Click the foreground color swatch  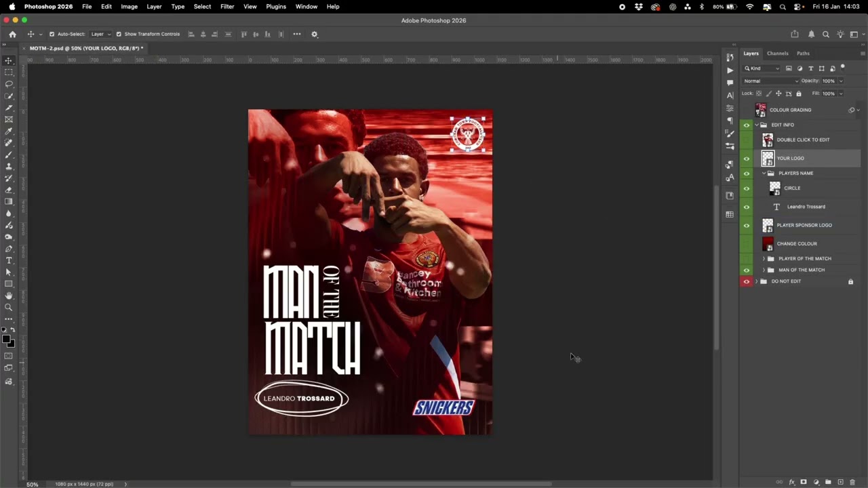tap(6, 339)
